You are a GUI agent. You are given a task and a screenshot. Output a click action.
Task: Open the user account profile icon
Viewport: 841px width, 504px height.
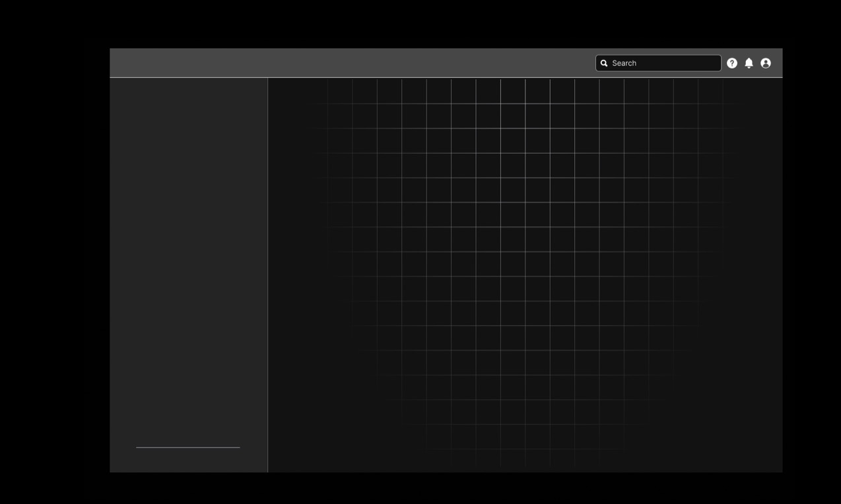coord(766,63)
